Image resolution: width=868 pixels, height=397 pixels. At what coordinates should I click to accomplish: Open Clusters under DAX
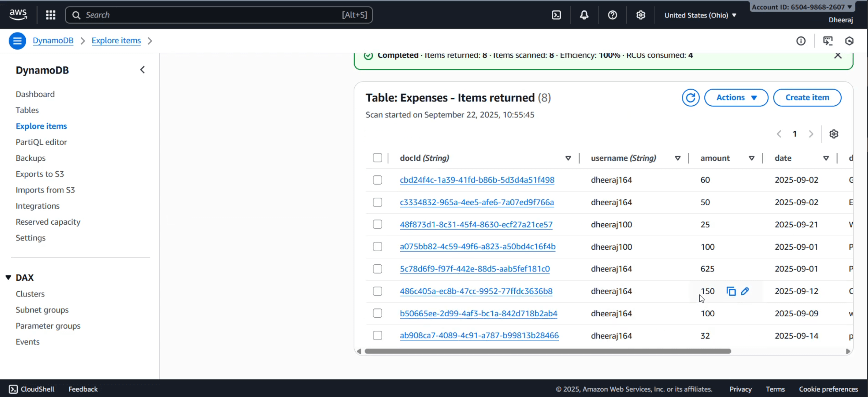coord(30,294)
